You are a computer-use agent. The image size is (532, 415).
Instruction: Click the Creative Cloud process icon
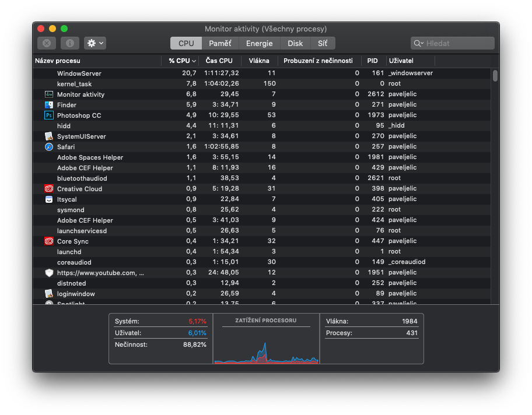pos(49,189)
